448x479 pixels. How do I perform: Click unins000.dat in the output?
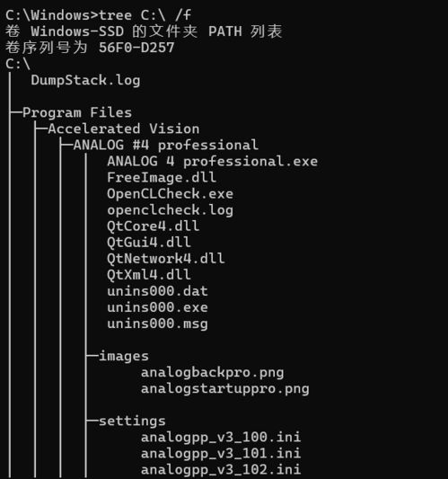tap(157, 291)
